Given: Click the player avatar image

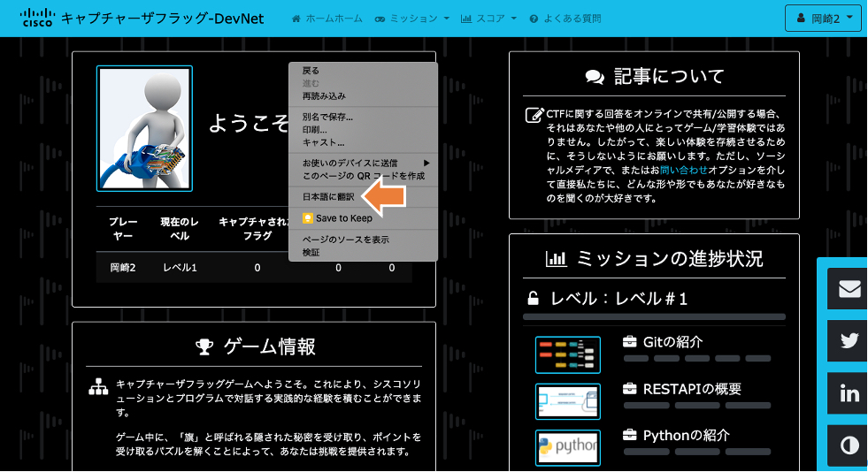Looking at the screenshot, I should pyautogui.click(x=144, y=128).
